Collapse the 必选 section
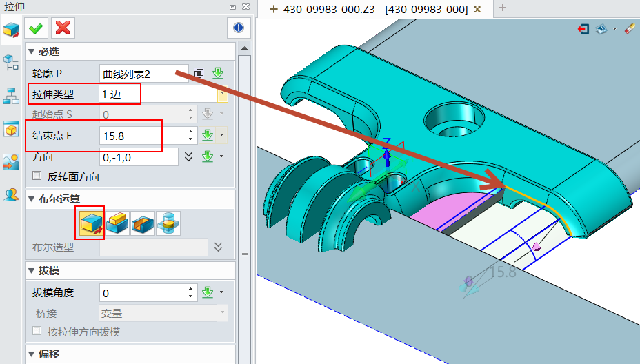Screen dimensions: 640x364 31,52
